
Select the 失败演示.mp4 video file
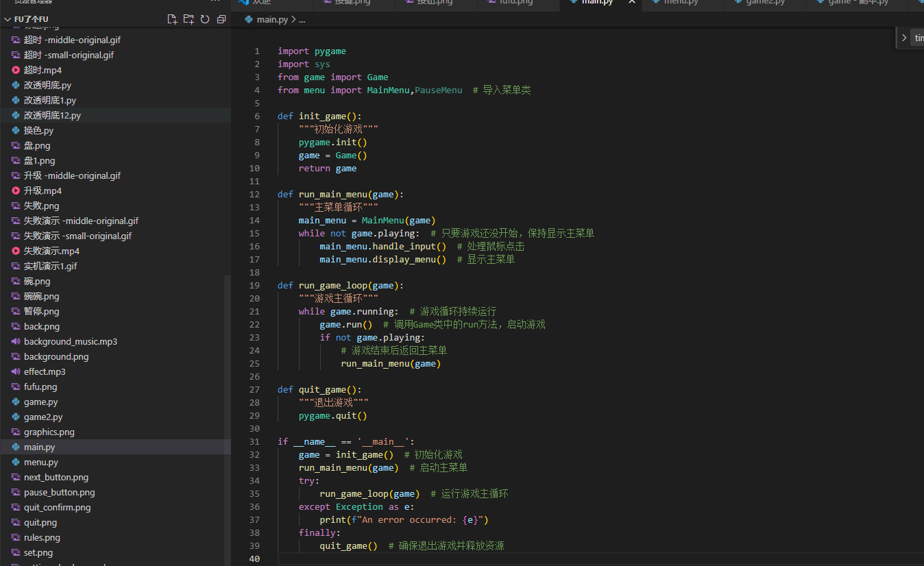[x=115, y=251]
